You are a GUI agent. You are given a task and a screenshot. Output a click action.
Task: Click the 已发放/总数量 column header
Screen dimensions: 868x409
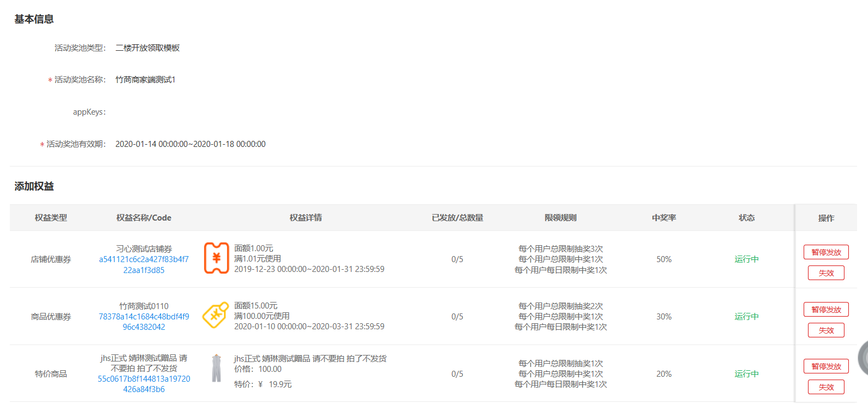[457, 217]
